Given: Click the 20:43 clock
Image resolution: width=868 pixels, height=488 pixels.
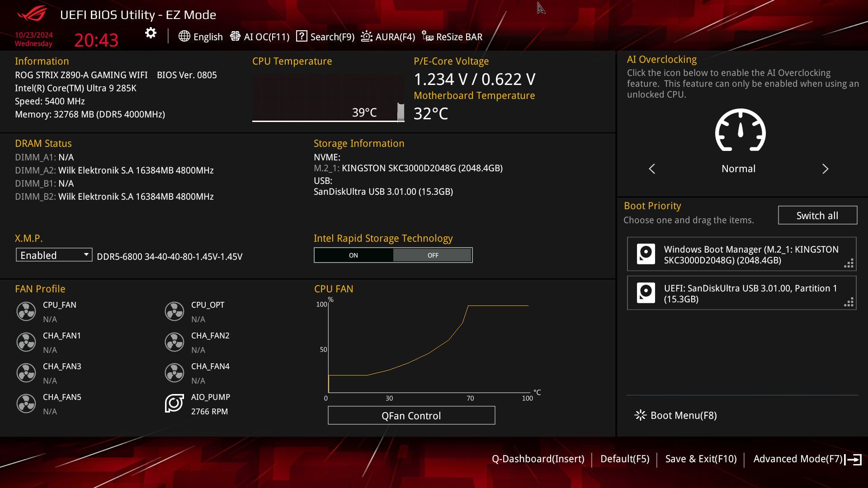Looking at the screenshot, I should 96,40.
